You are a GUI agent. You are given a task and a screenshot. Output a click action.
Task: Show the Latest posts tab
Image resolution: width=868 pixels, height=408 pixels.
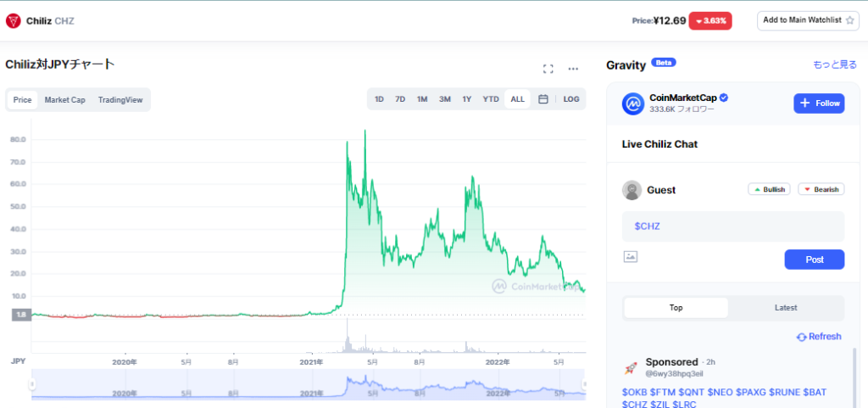click(x=786, y=308)
